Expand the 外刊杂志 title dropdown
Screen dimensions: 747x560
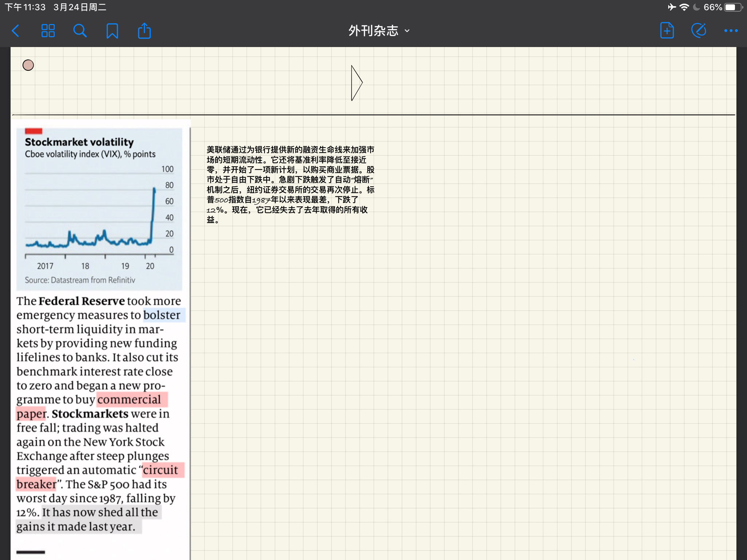[x=373, y=31]
